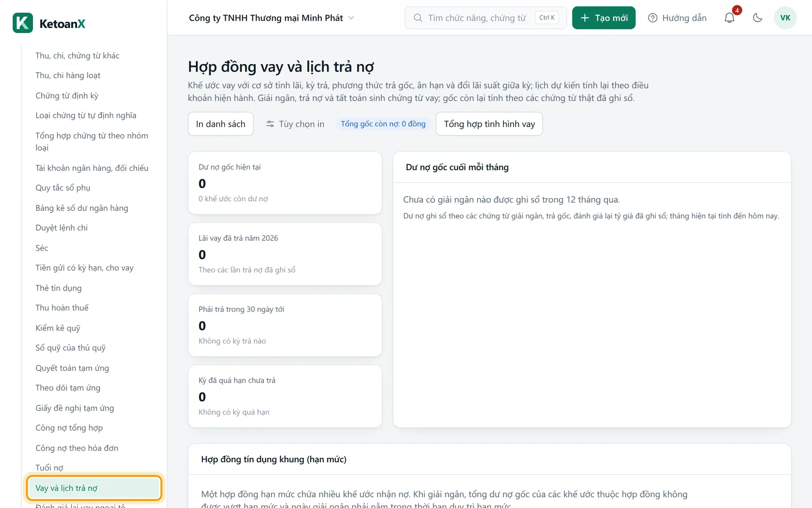Open the VK user avatar menu
The width and height of the screenshot is (812, 508).
pos(785,18)
